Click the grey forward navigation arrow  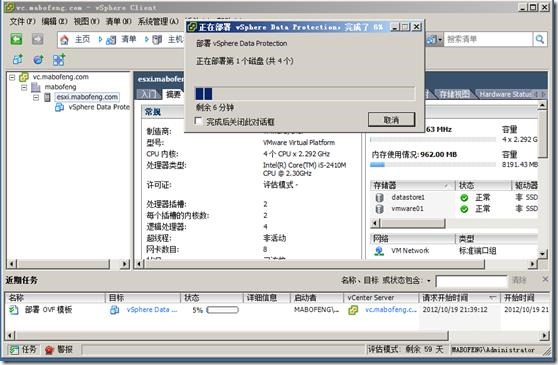(37, 39)
